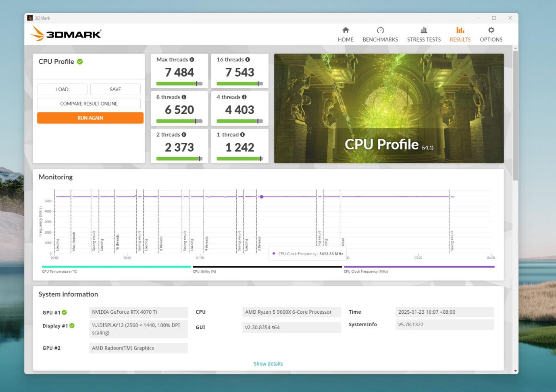Click the scrollbar down arrow

515,371
